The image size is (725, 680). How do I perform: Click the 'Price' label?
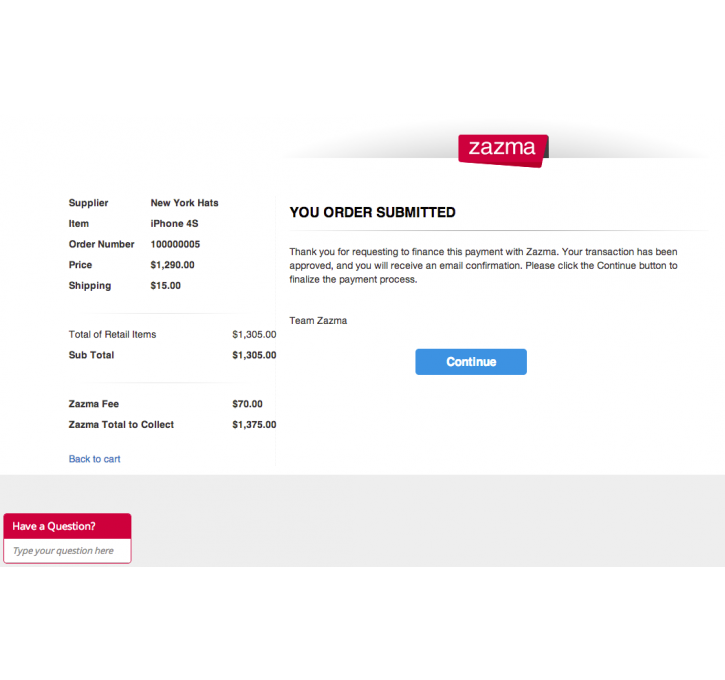coord(80,265)
